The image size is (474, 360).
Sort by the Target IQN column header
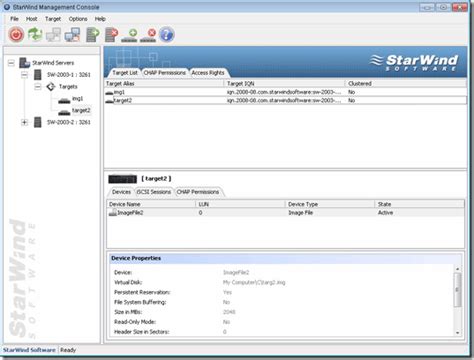pos(285,84)
